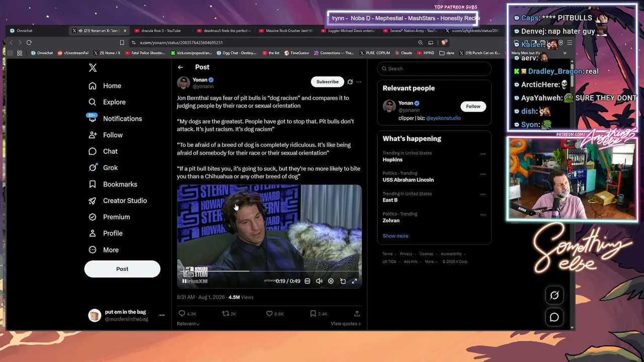644x362 pixels.
Task: Open Profile from the sidebar
Action: [106, 233]
